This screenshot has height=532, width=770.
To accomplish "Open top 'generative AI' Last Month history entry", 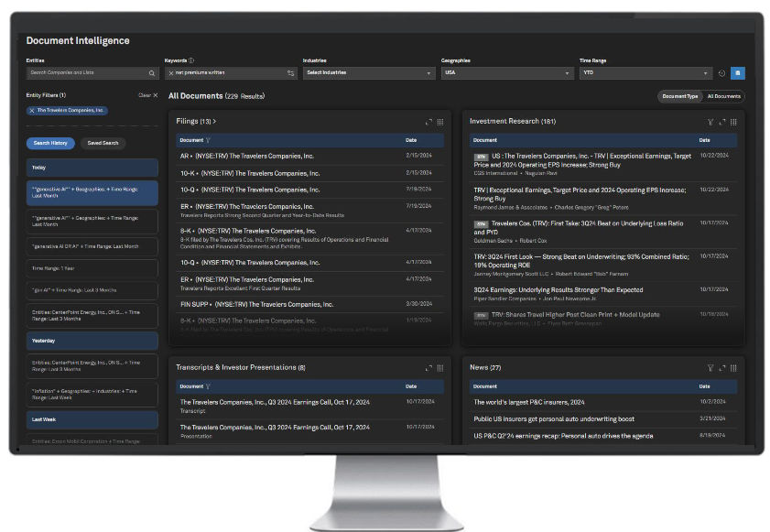I will pos(92,192).
